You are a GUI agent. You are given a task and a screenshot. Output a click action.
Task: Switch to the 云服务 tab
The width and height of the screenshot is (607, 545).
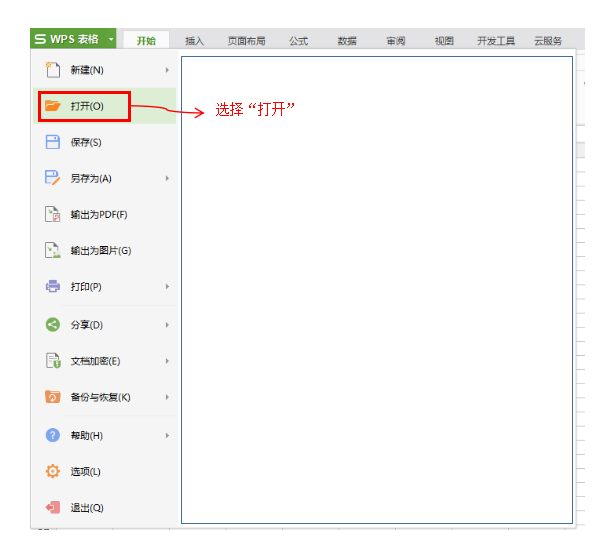547,40
